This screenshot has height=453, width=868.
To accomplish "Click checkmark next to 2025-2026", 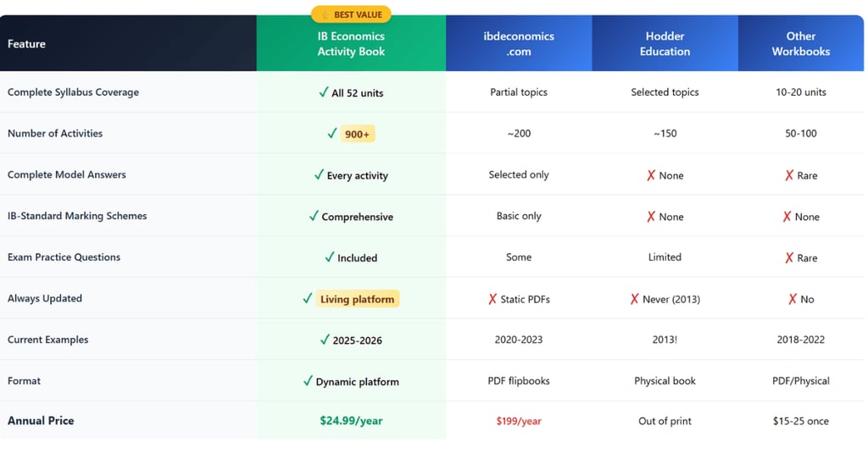I will pyautogui.click(x=325, y=340).
